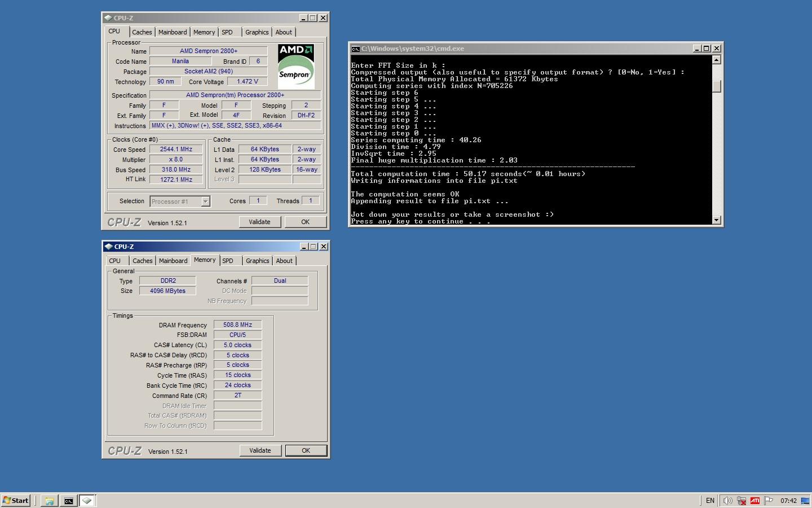Click the CAS# Latency value 5.0 clocks

[238, 345]
